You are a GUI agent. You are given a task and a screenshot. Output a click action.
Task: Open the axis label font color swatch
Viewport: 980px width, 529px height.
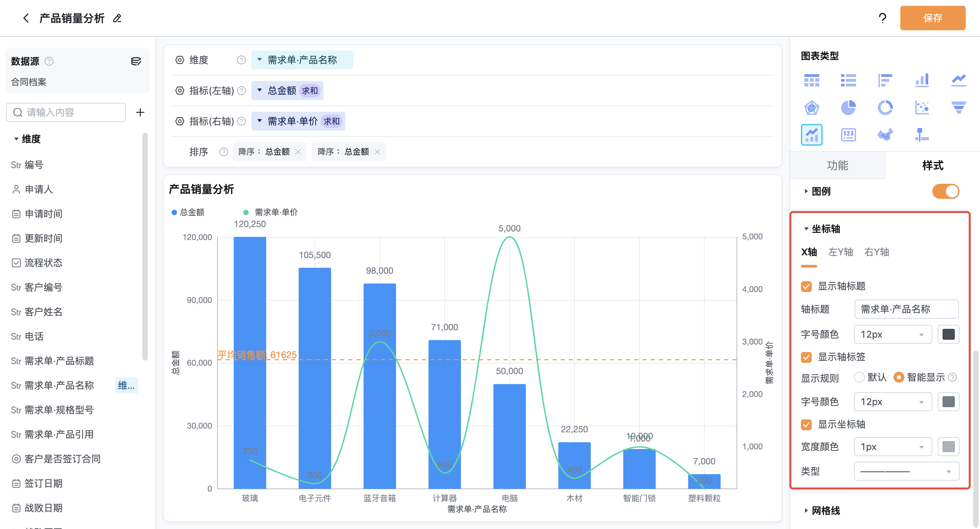point(948,402)
